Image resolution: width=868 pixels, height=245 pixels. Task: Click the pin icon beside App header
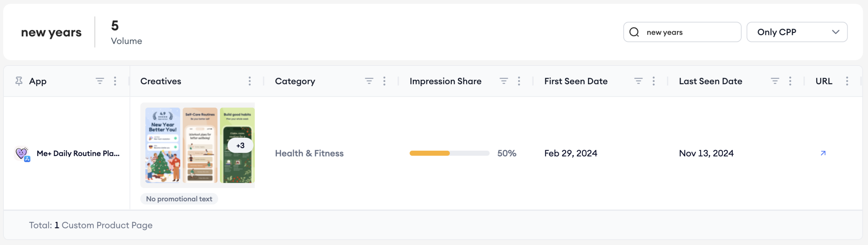[x=19, y=81]
